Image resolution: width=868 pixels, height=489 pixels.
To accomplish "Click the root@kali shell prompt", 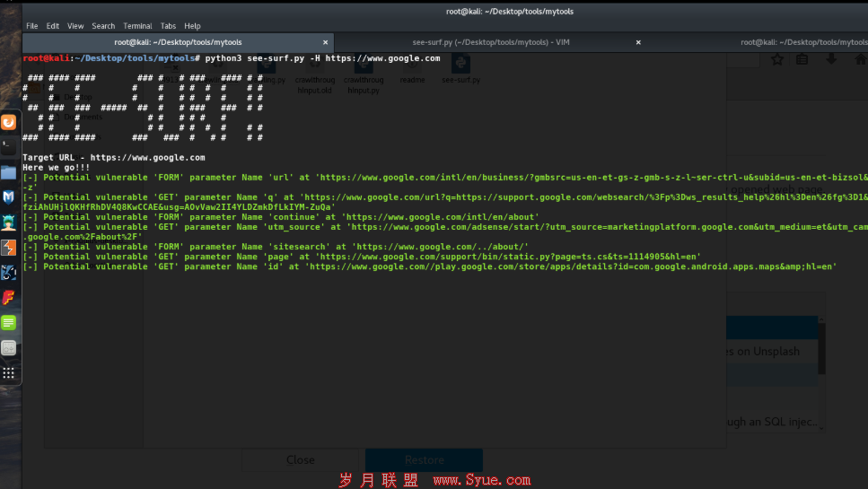I will (111, 58).
